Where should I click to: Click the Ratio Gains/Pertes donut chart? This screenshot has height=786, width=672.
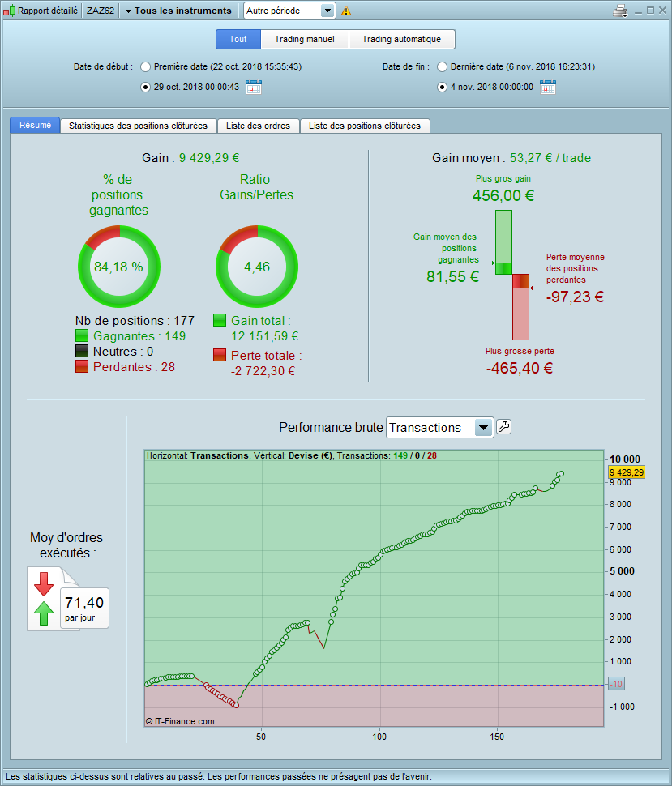257,267
